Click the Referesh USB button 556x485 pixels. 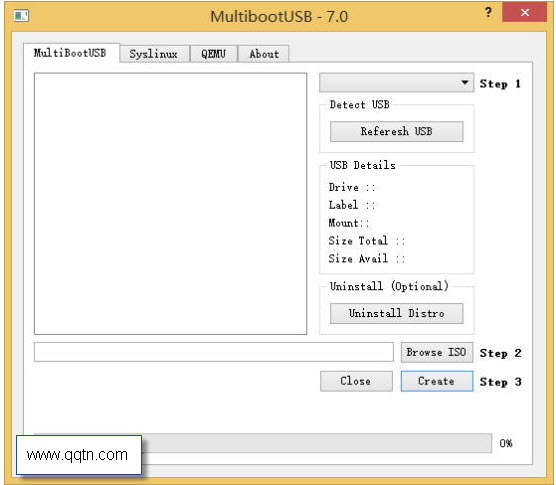[396, 132]
